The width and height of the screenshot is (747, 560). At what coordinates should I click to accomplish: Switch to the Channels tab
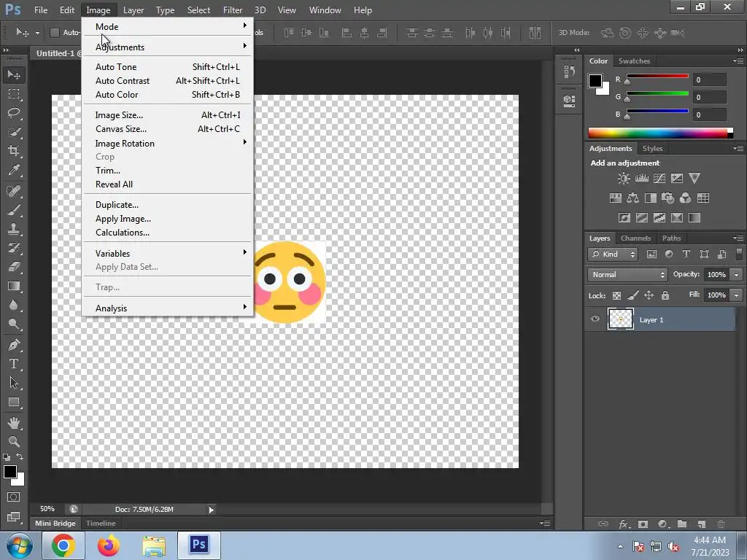click(635, 238)
